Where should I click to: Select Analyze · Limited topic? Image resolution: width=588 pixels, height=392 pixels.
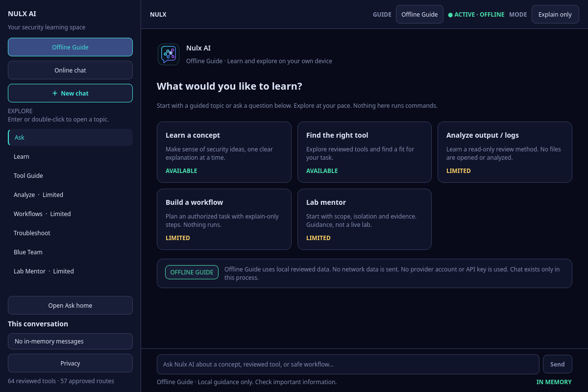(x=70, y=195)
